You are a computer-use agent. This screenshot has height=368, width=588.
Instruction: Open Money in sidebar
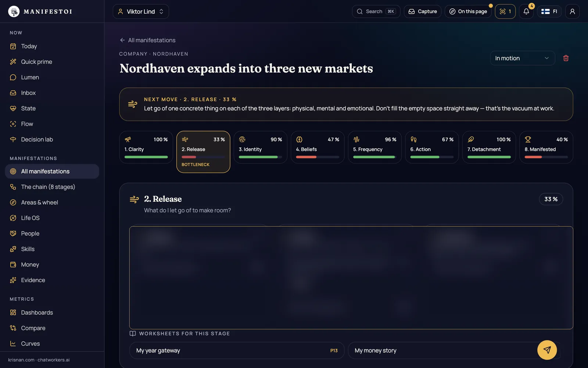(x=52, y=265)
